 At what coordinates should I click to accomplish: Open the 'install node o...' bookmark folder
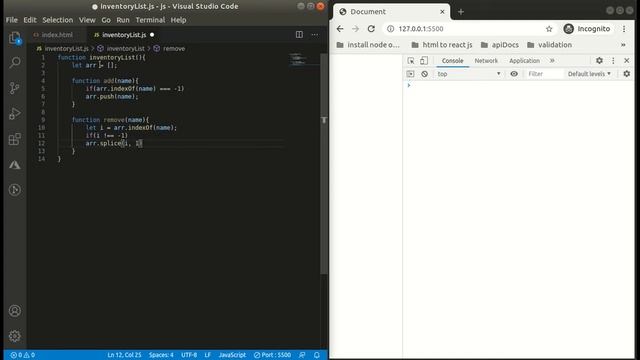coord(368,45)
